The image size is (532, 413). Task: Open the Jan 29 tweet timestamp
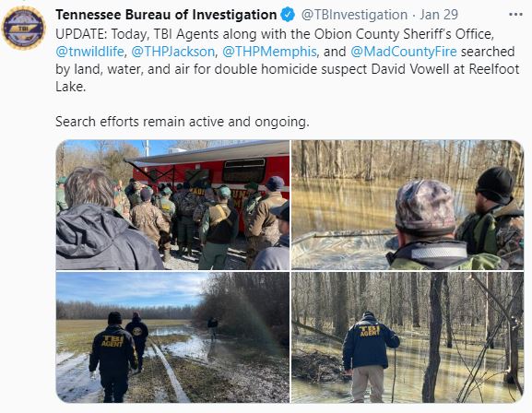coord(439,15)
